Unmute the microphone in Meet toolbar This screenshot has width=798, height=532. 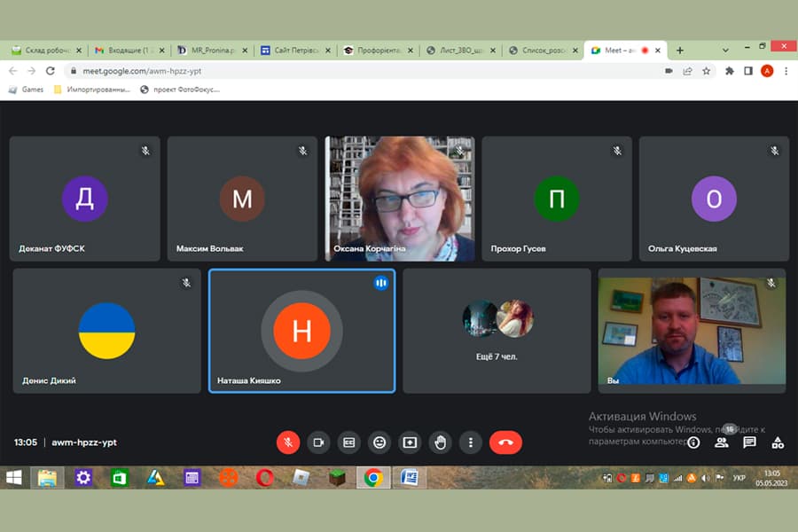click(x=288, y=442)
